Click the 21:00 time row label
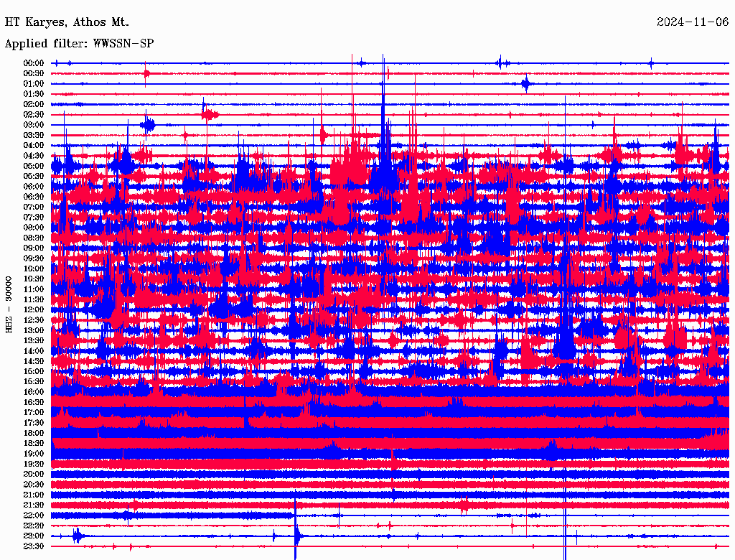This screenshot has height=560, width=735. pyautogui.click(x=34, y=495)
